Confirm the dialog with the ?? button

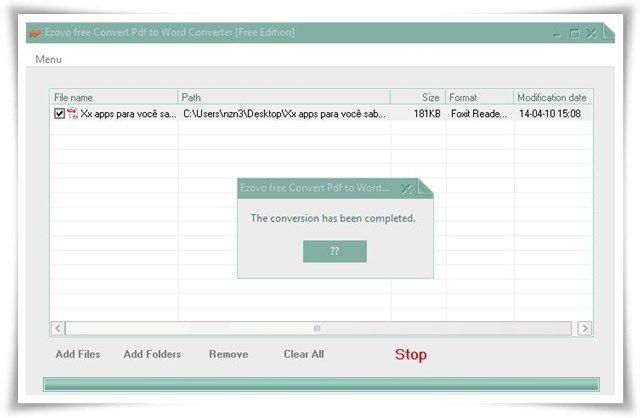pyautogui.click(x=335, y=251)
